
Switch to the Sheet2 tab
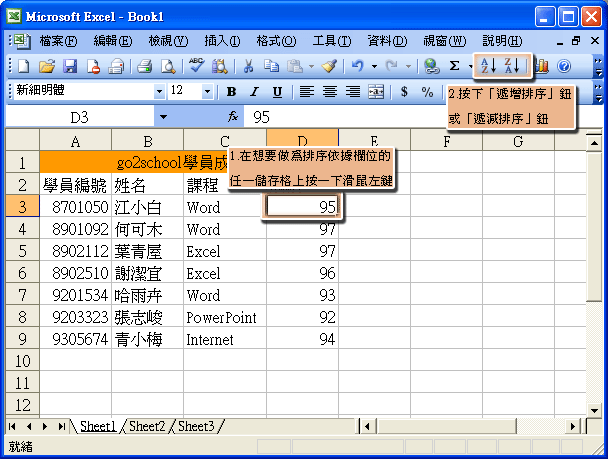147,426
